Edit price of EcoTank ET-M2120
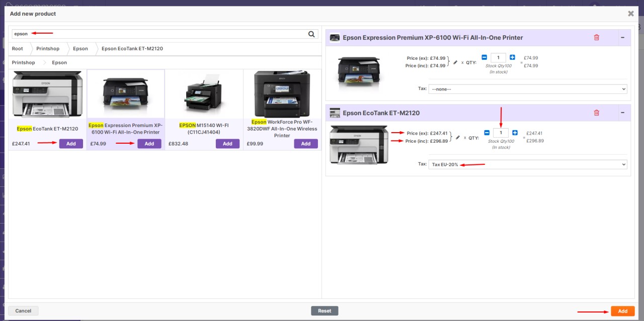This screenshot has height=321, width=644. tap(458, 137)
